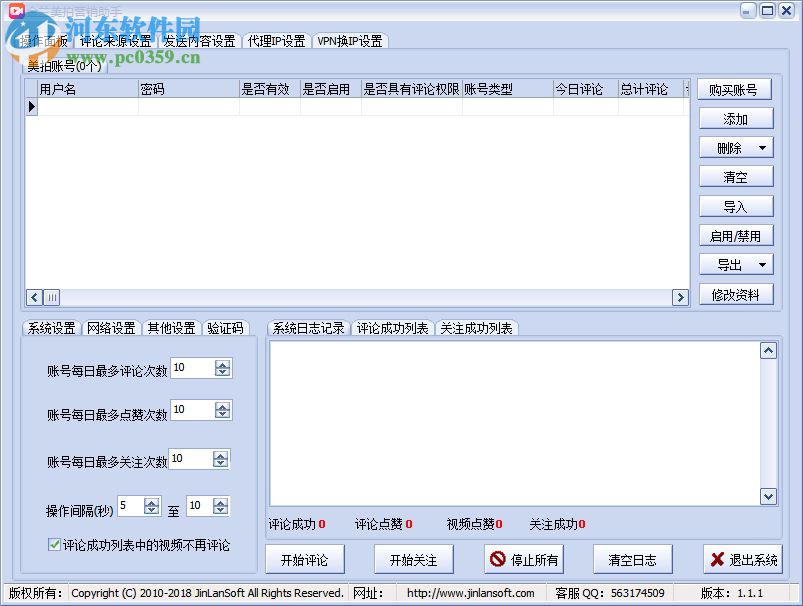Click 清空 to clear the account list
Viewport: 803px width, 606px height.
click(x=735, y=176)
